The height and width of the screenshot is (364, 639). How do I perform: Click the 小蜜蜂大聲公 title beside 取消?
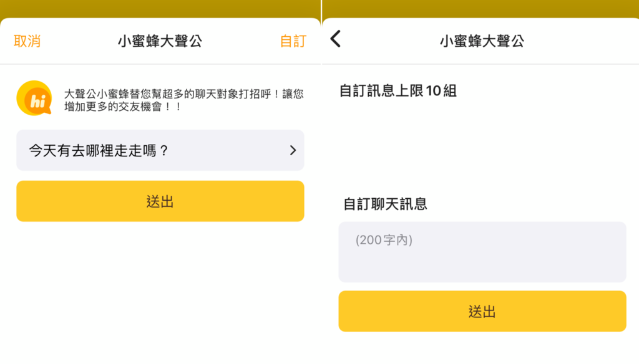tap(160, 41)
